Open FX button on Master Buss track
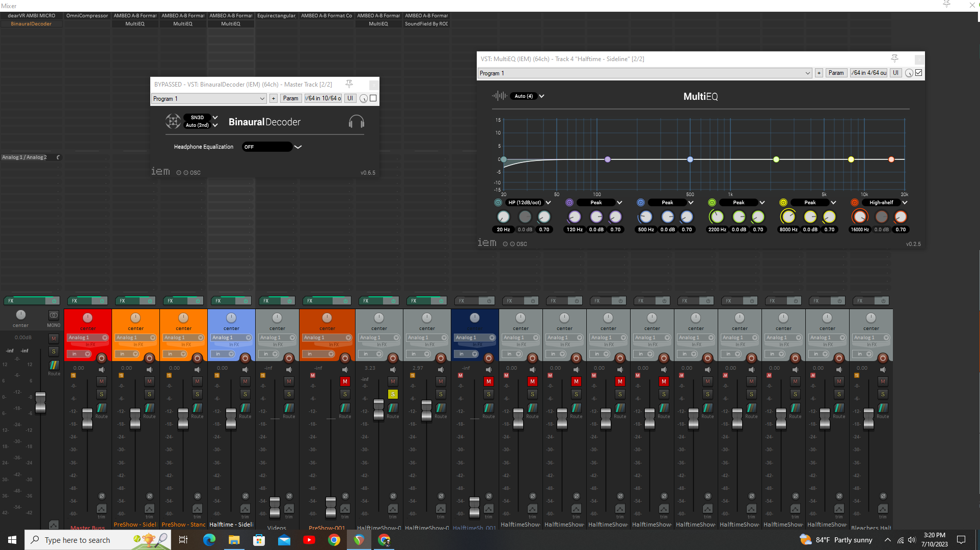 point(75,301)
